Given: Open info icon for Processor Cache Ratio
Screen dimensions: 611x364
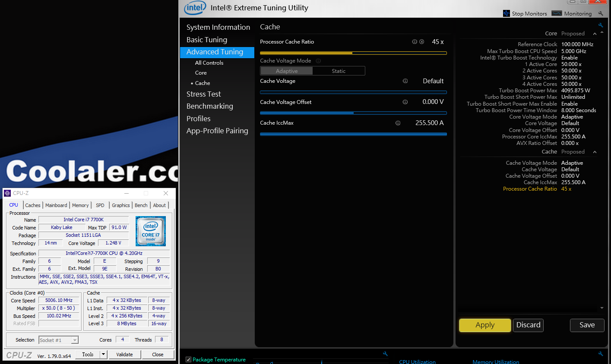Looking at the screenshot, I should 415,42.
